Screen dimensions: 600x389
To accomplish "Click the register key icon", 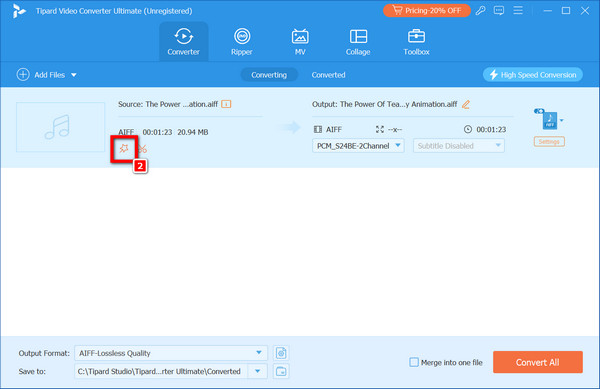I will 481,11.
